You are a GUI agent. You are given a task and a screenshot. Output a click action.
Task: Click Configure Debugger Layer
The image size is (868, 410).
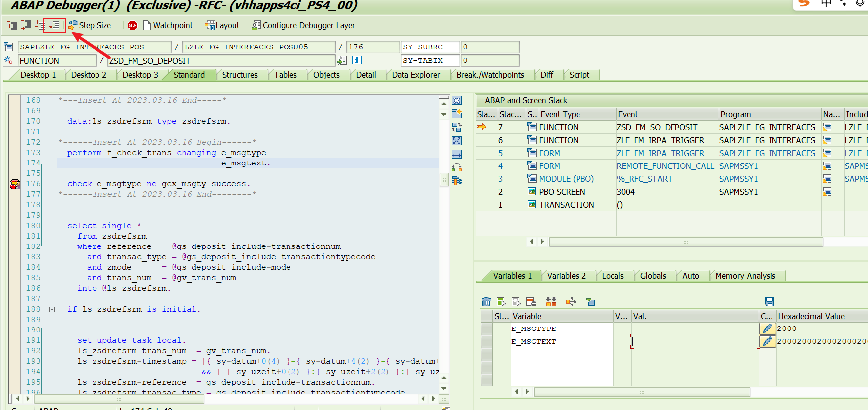click(303, 25)
